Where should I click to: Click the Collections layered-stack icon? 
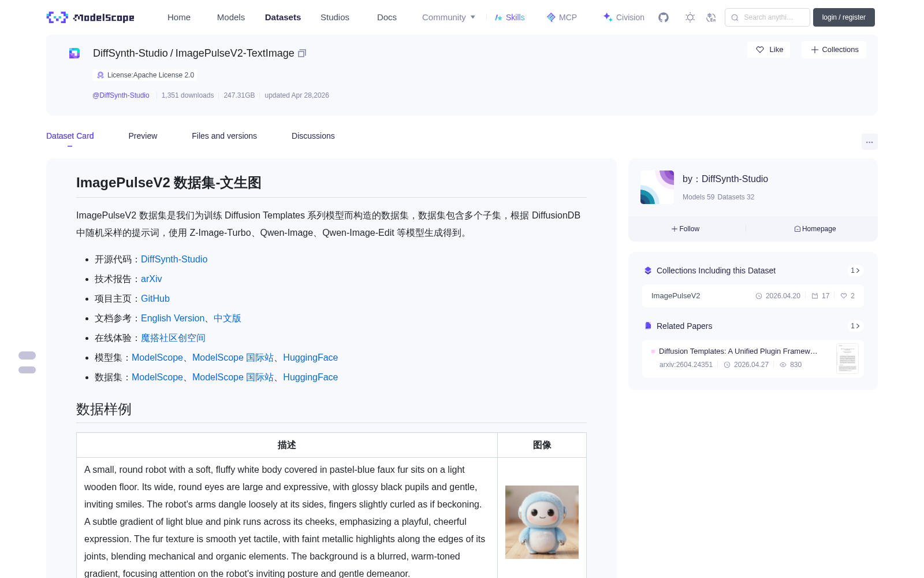click(x=648, y=271)
